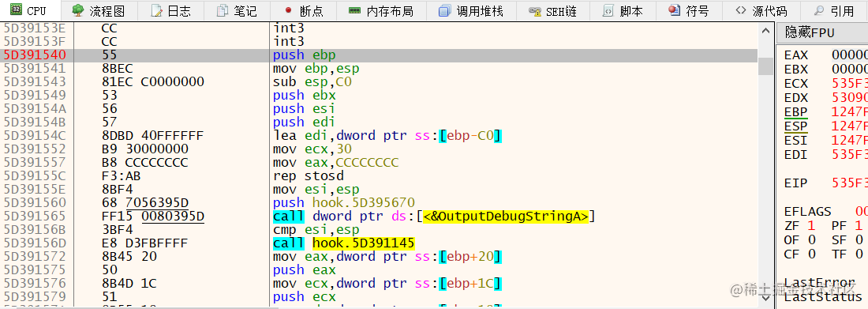
Task: Switch to the 脚本 tab
Action: [622, 10]
